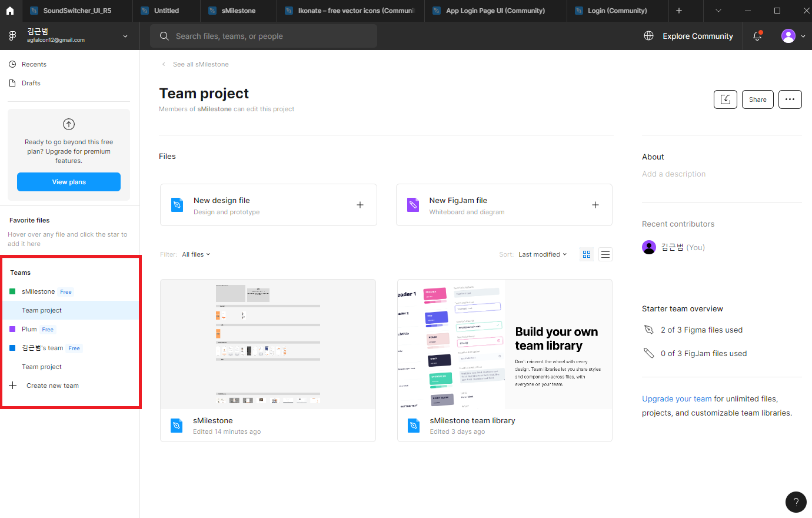Switch to the sMilestone tab
This screenshot has height=518, width=812.
click(x=238, y=11)
